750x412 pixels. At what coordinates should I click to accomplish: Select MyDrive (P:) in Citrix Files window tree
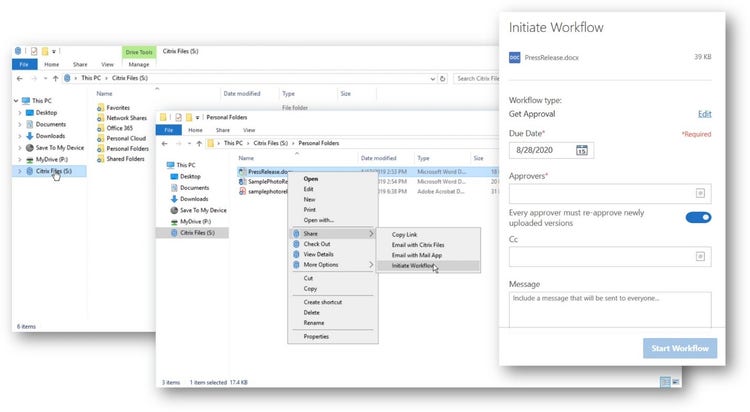[52, 159]
